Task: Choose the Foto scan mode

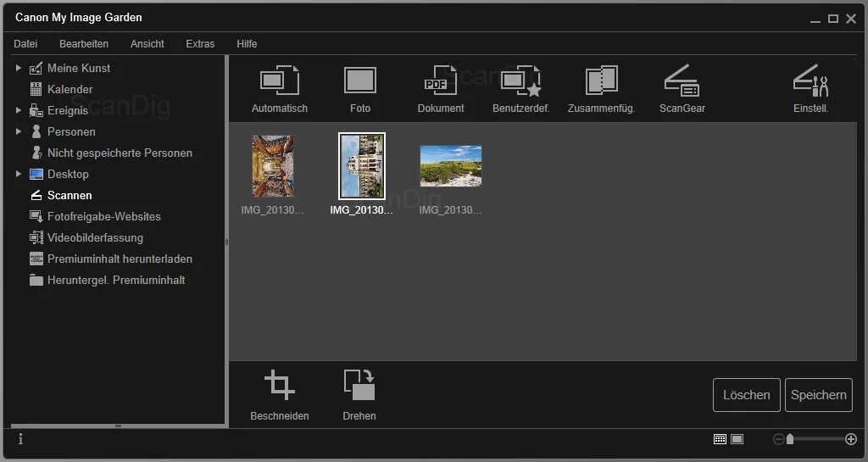Action: coord(359,88)
